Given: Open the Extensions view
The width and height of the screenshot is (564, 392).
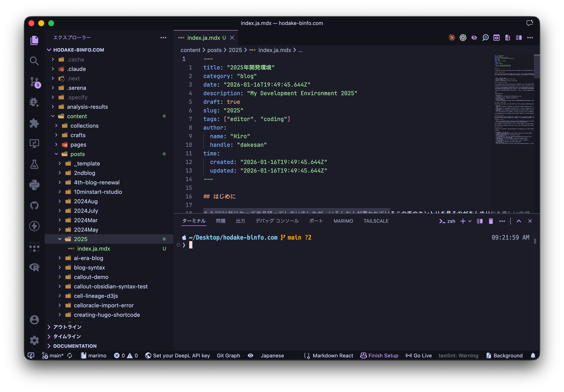Looking at the screenshot, I should [x=34, y=123].
